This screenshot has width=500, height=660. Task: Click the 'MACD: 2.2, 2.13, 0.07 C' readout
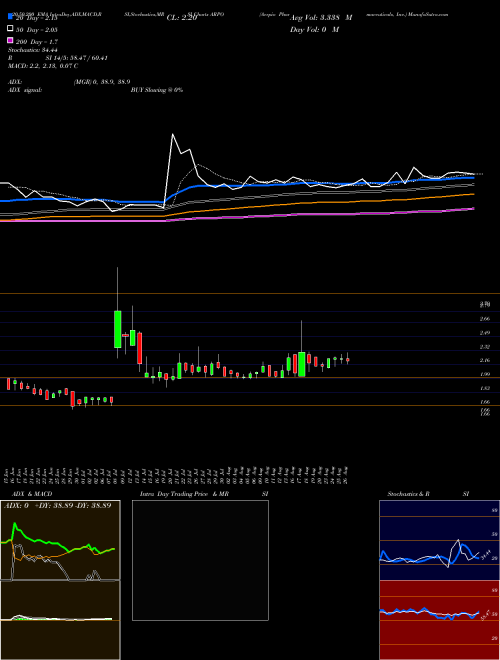(x=43, y=66)
